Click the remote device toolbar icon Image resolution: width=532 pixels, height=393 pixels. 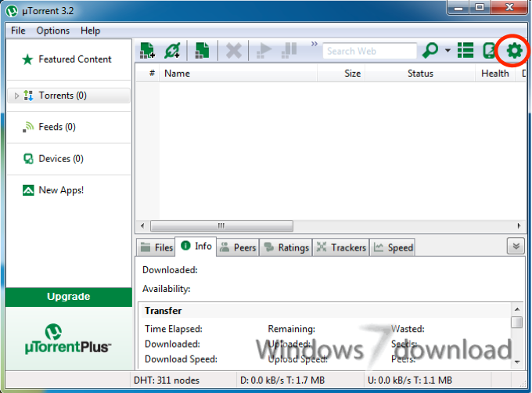[x=488, y=51]
